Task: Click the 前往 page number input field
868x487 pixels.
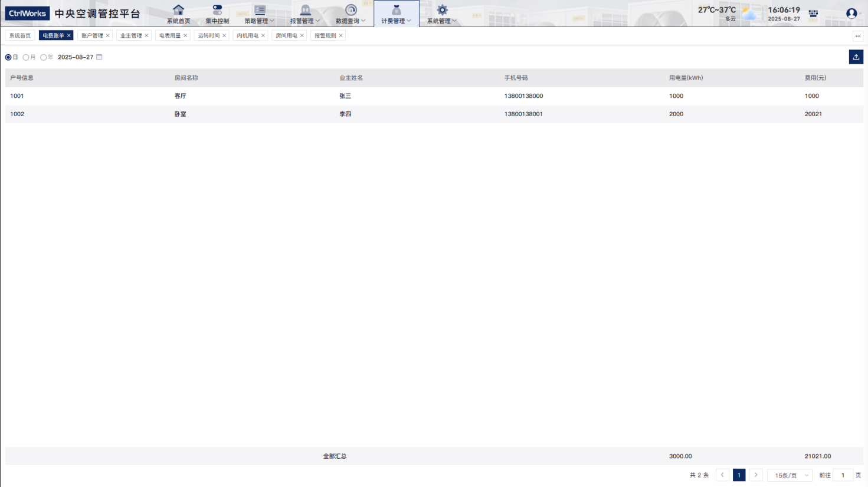Action: click(x=843, y=475)
